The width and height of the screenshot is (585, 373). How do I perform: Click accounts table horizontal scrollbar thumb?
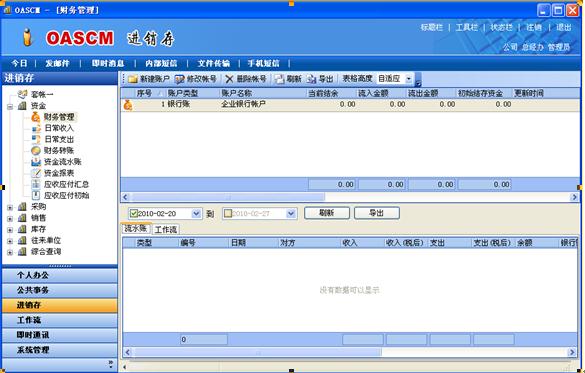pos(228,197)
